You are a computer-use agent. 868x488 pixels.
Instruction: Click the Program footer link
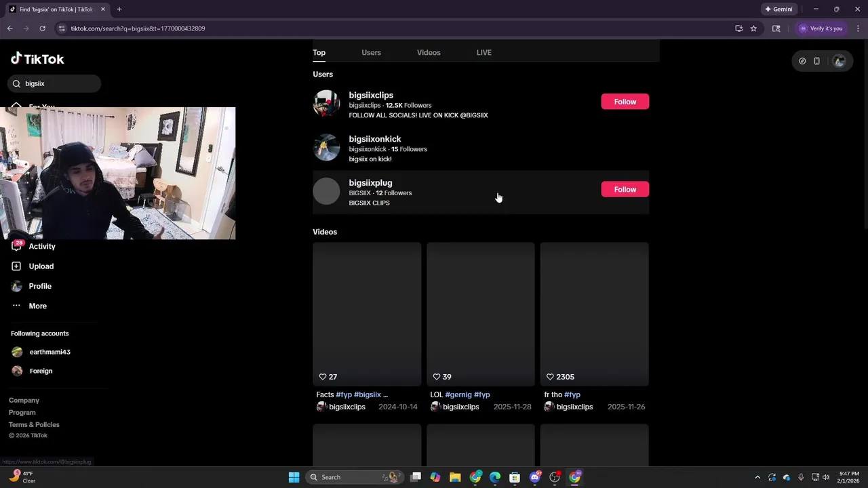[x=22, y=413]
